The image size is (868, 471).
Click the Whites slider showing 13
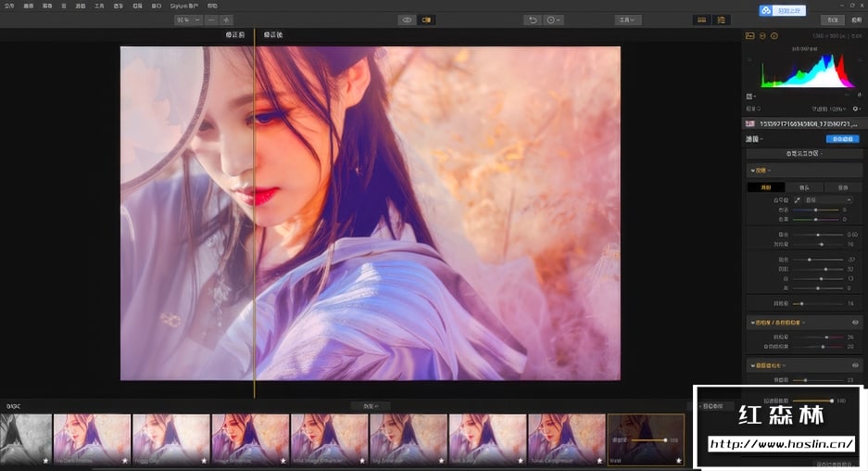pos(818,278)
